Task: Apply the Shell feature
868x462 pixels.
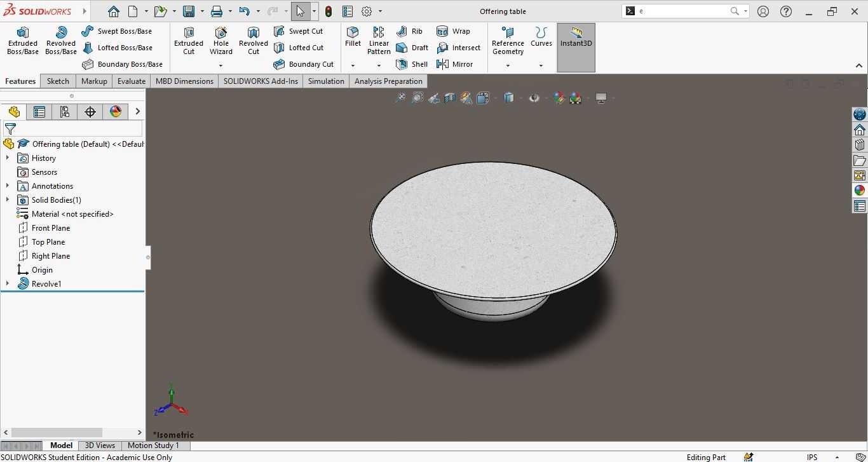Action: pos(412,64)
